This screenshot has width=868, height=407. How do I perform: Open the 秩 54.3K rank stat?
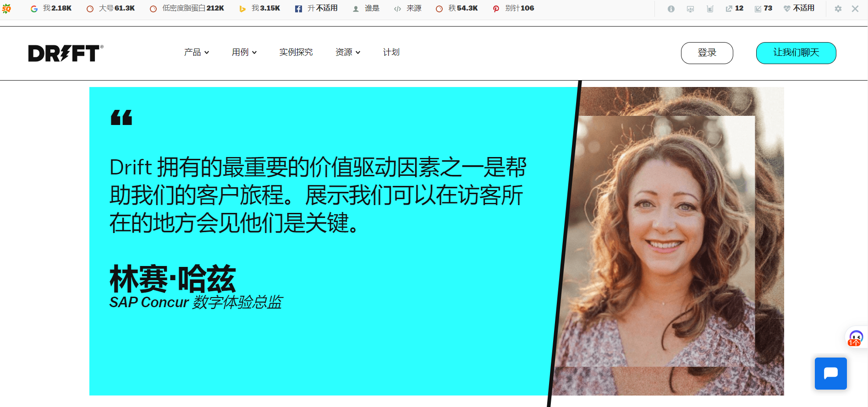click(456, 8)
